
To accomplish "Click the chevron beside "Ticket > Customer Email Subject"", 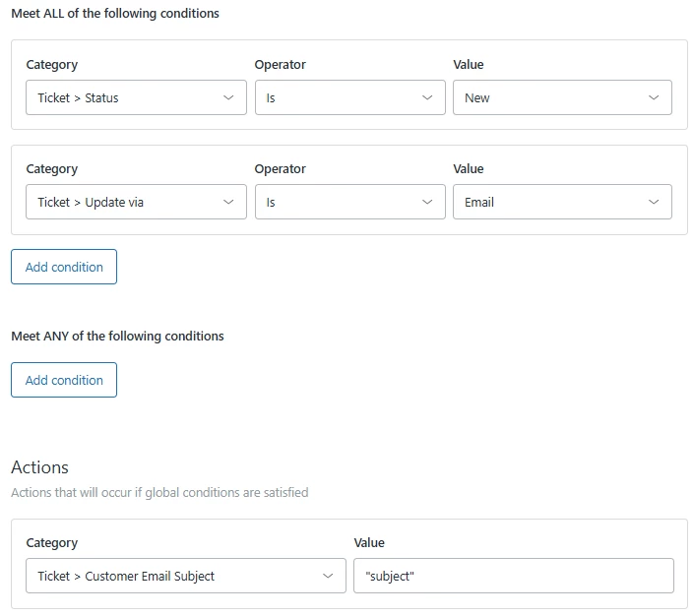I will (x=328, y=577).
